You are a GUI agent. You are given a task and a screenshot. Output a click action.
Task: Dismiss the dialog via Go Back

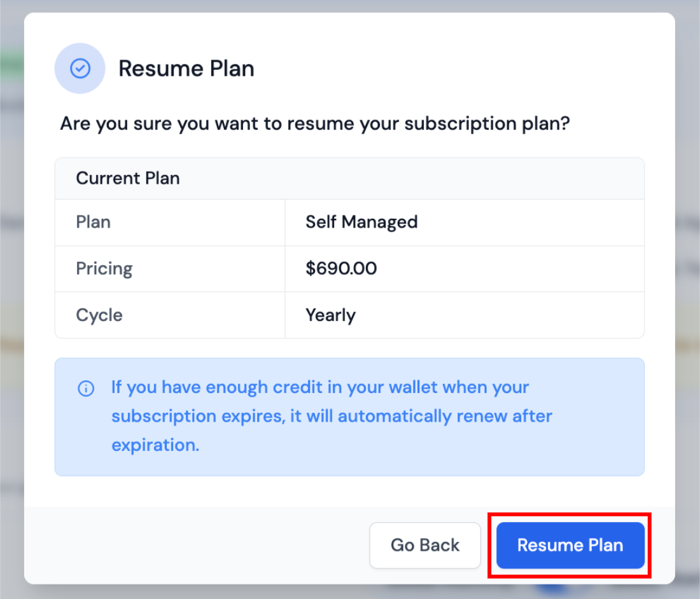coord(424,545)
